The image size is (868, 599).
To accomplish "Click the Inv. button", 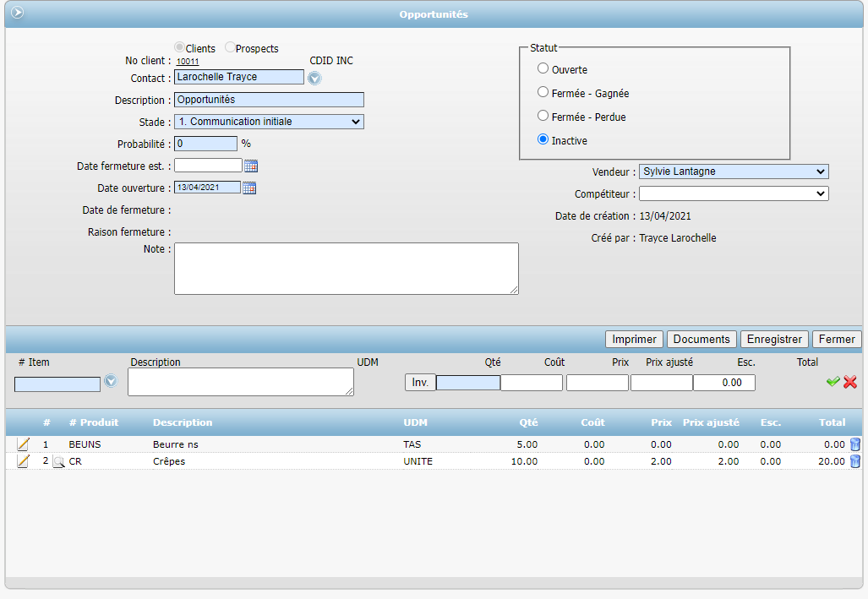I will pyautogui.click(x=420, y=383).
